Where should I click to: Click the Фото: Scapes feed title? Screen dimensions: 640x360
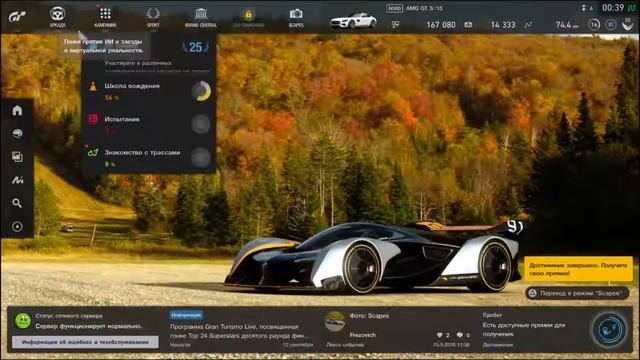[369, 316]
